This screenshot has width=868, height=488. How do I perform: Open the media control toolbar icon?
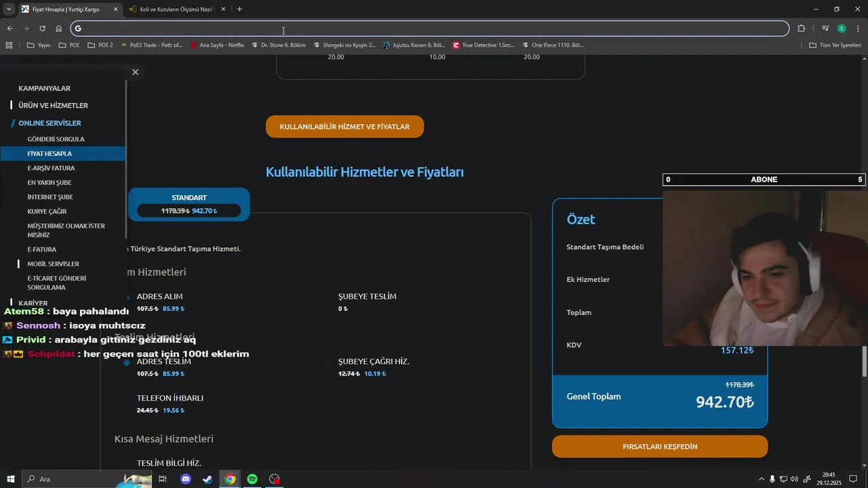pyautogui.click(x=825, y=28)
